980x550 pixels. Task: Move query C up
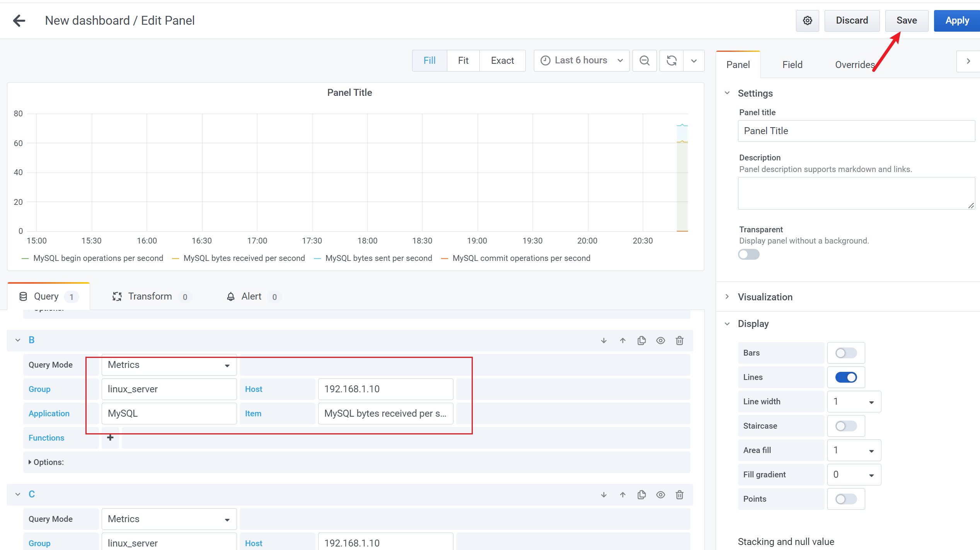pos(623,495)
